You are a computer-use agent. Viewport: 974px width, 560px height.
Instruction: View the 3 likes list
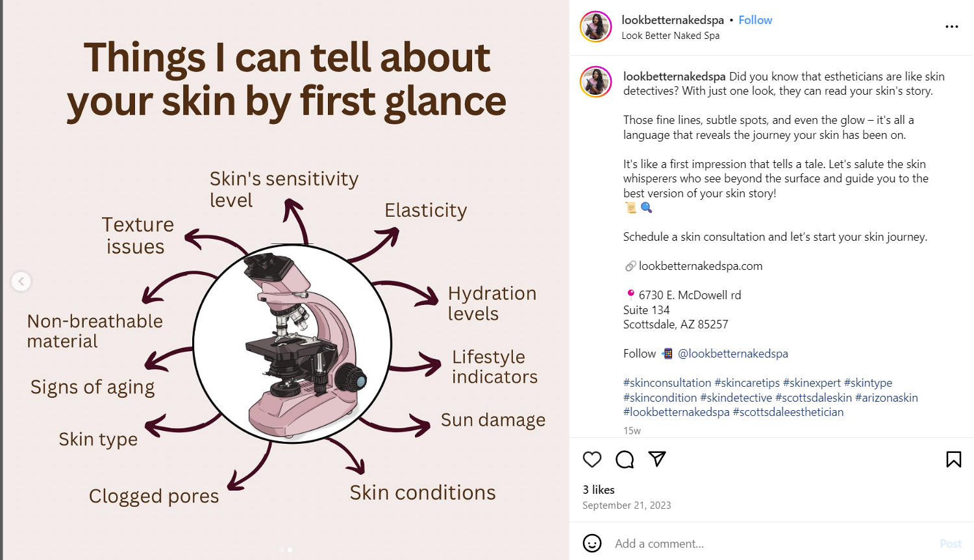599,490
